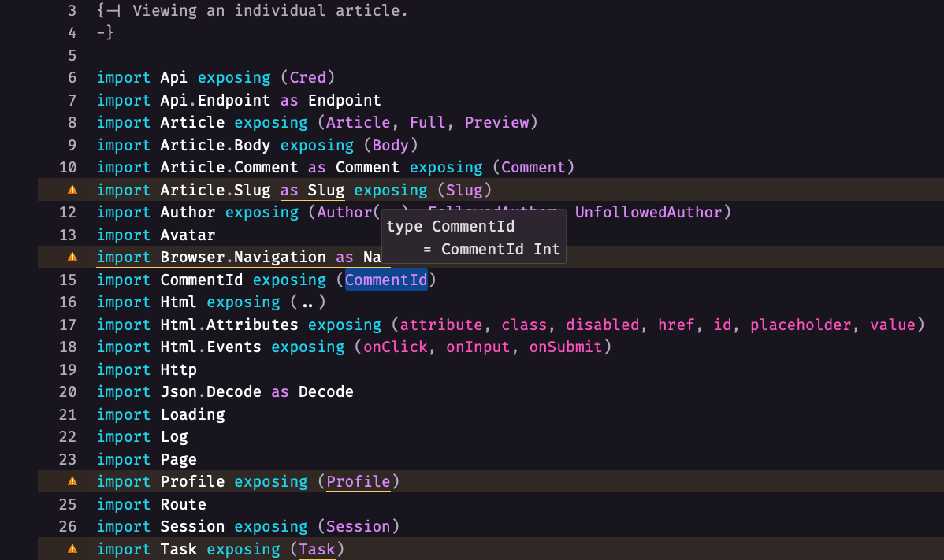The image size is (944, 560).
Task: Click the Preview type in Article import
Action: point(496,123)
